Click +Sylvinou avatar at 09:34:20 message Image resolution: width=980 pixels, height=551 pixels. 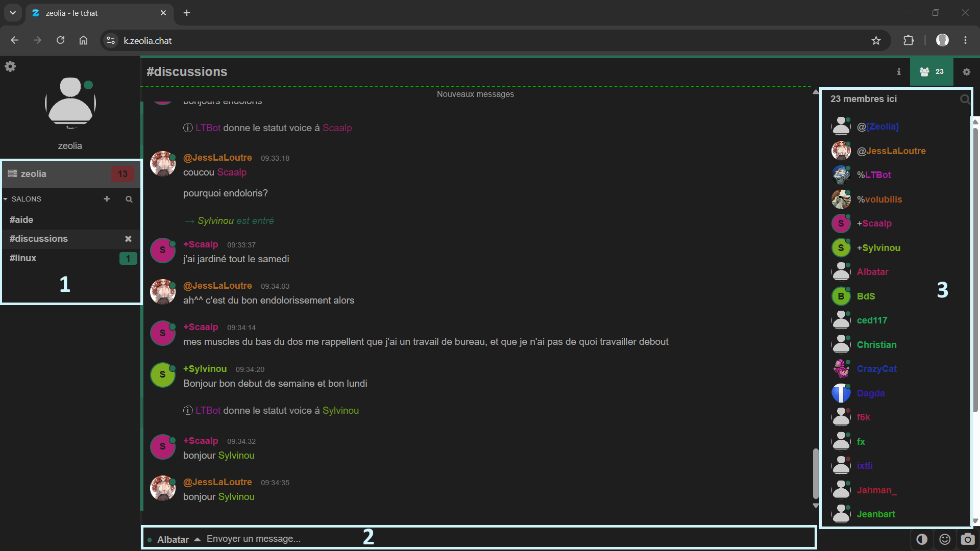(x=163, y=374)
